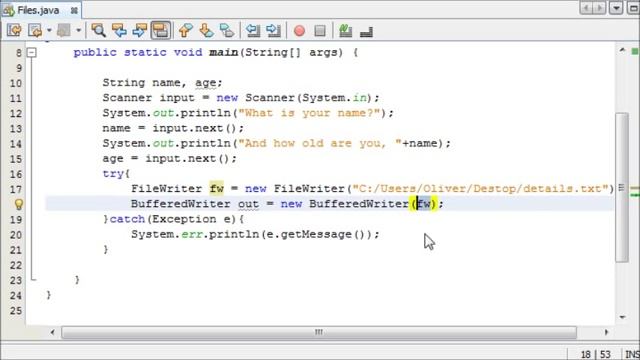Close the Files.java tab
Image resolution: width=640 pixels, height=360 pixels.
coord(74,11)
